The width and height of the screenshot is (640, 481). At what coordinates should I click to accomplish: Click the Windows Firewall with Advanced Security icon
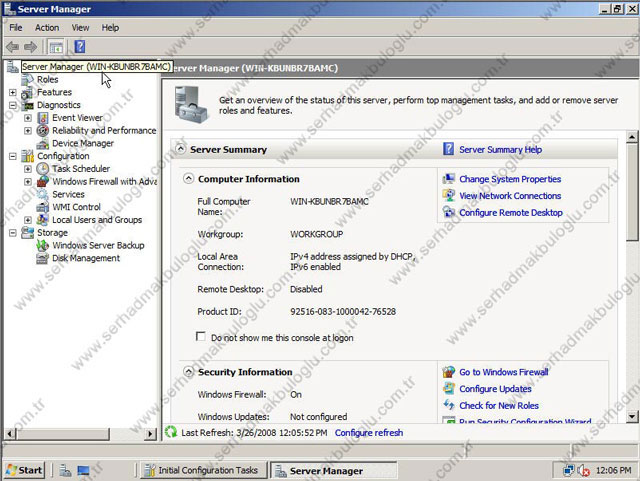point(42,181)
